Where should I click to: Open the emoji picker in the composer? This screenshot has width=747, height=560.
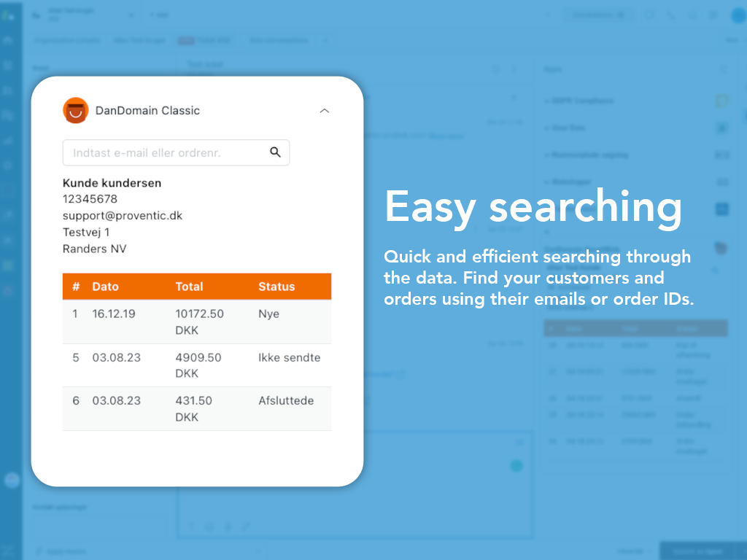click(209, 526)
